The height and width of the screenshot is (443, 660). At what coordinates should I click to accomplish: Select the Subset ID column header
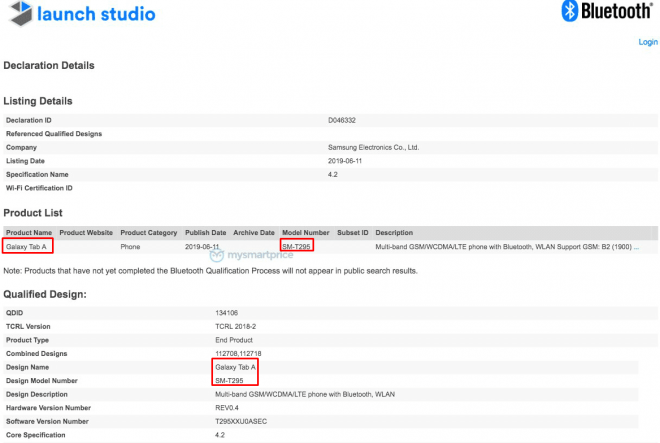pos(353,232)
